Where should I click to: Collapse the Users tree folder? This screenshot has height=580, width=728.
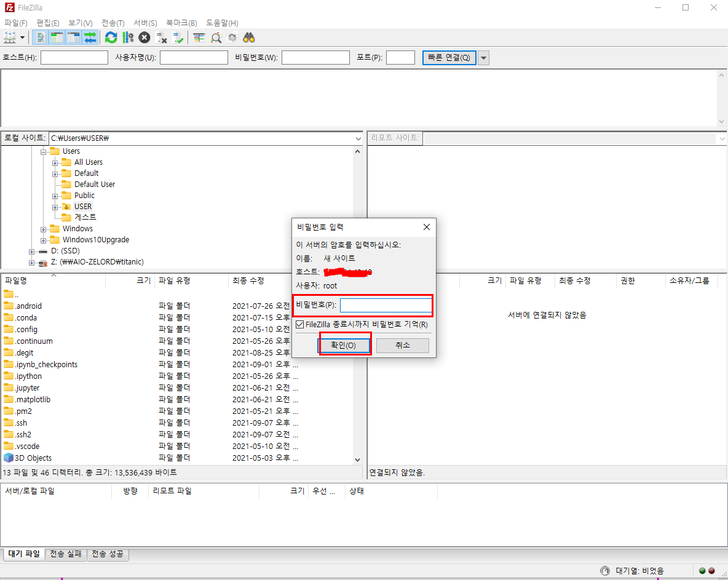pyautogui.click(x=43, y=151)
